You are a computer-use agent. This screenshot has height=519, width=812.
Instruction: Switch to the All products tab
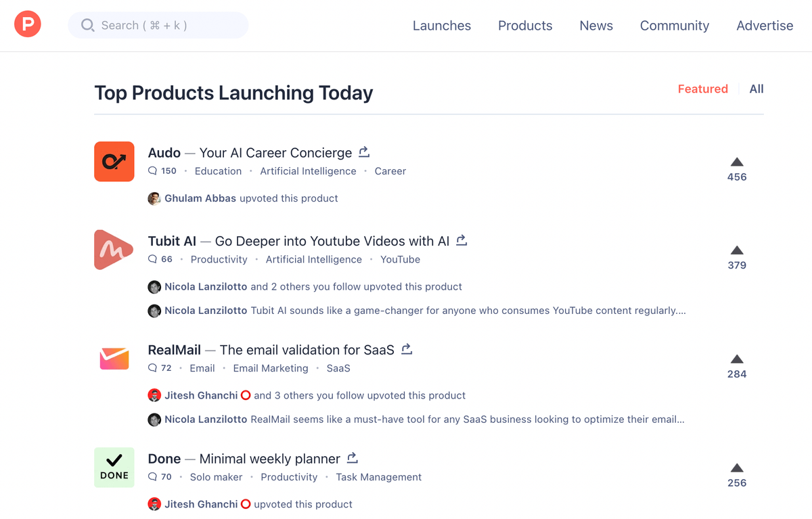[x=757, y=89]
